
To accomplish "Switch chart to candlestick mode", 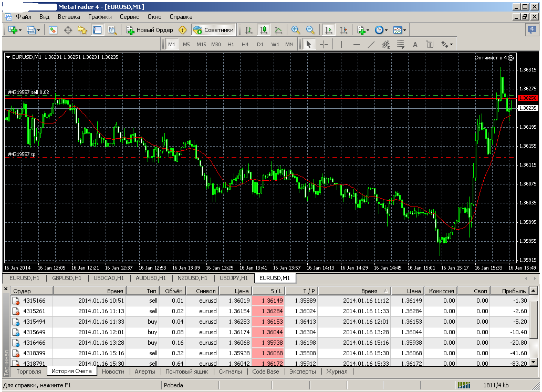I will 264,30.
